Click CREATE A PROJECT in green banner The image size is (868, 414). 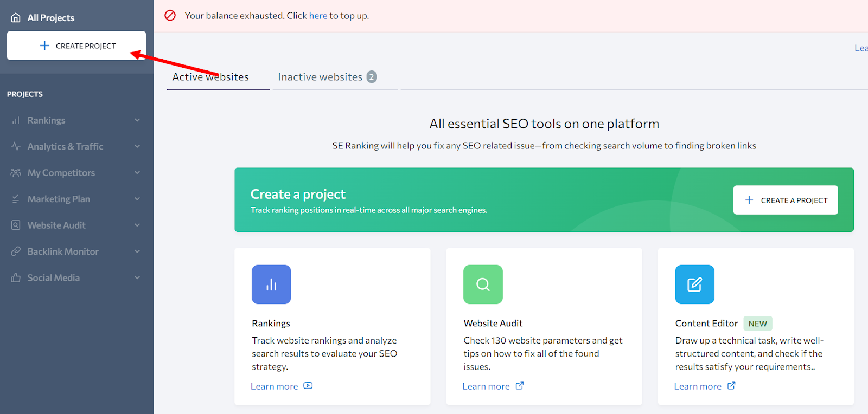786,200
